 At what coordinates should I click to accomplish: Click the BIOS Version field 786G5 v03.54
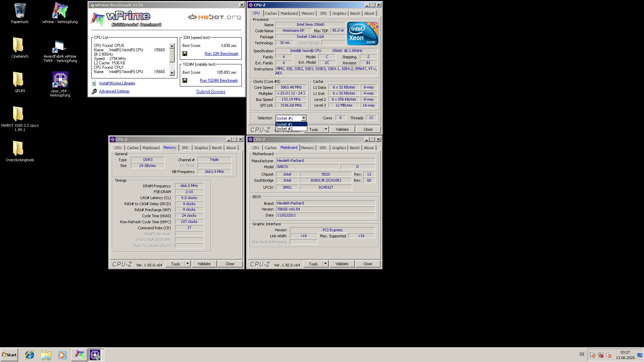pos(325,209)
